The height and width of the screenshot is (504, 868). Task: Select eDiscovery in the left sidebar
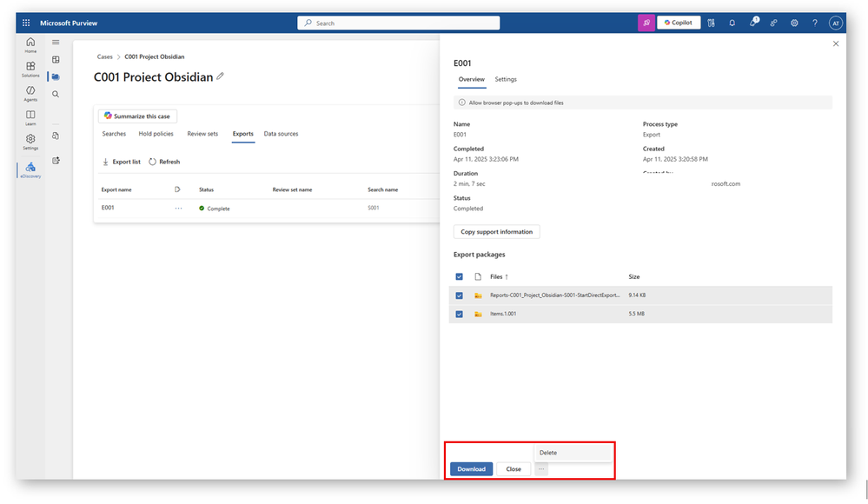[30, 170]
